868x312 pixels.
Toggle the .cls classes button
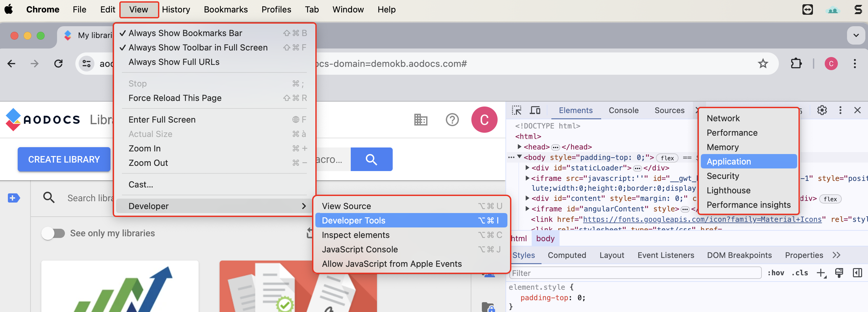pyautogui.click(x=799, y=273)
